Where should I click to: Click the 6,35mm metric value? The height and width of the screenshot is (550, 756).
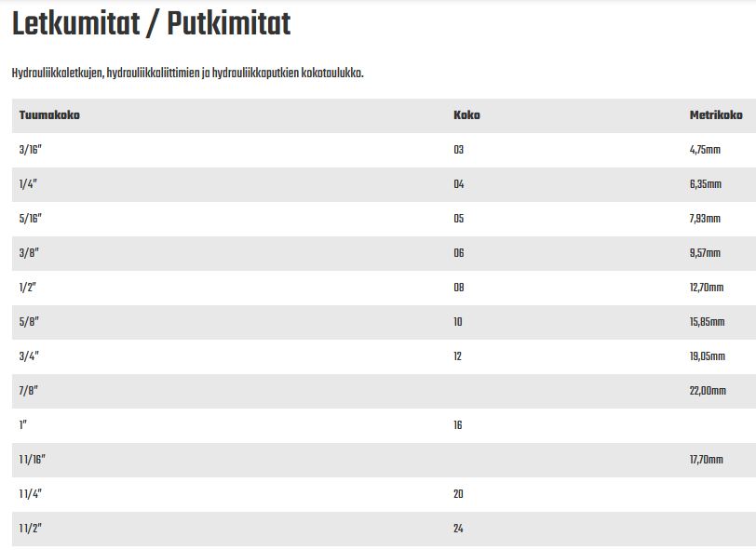click(x=706, y=184)
